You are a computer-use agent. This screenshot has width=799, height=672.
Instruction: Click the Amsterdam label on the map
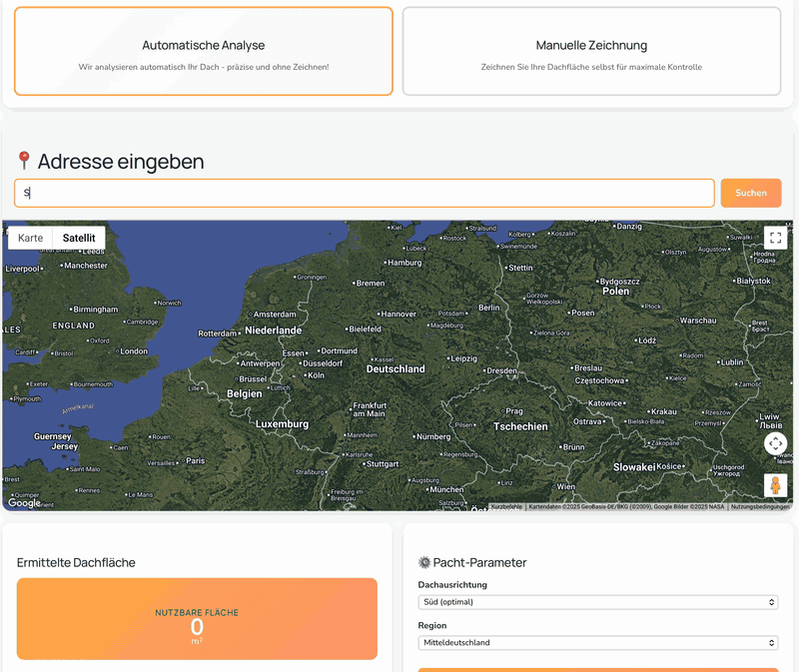275,315
